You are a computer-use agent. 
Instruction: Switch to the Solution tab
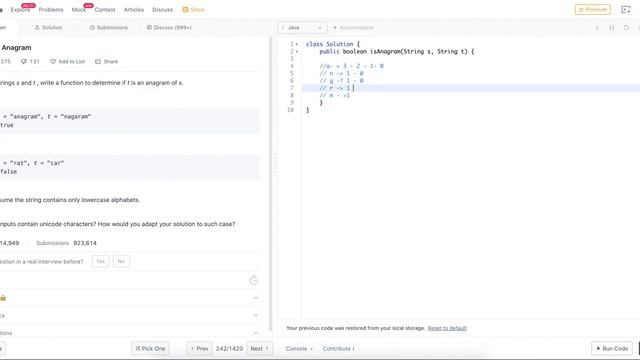49,28
